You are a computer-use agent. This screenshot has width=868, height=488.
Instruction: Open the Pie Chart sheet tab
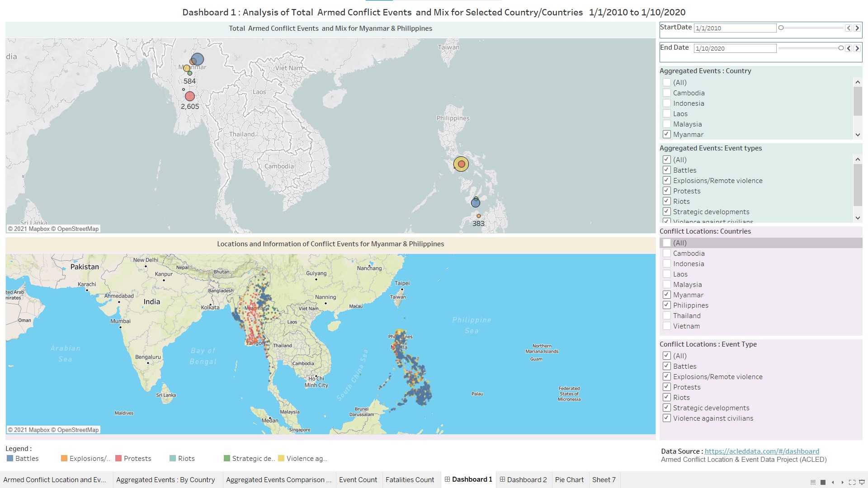pos(569,479)
